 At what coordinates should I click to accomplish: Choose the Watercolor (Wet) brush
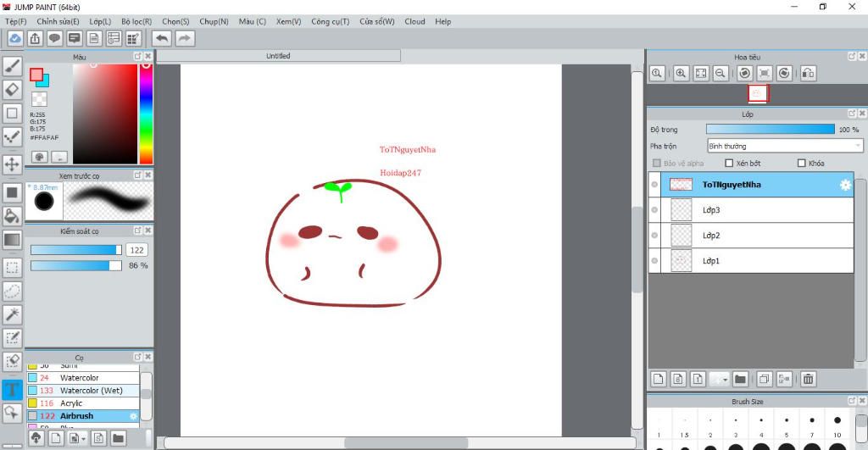coord(83,391)
